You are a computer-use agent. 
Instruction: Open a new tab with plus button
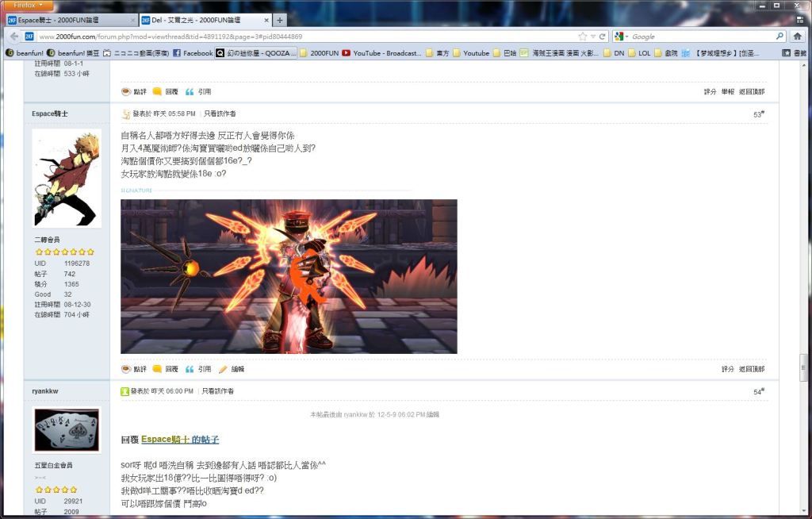click(x=280, y=20)
